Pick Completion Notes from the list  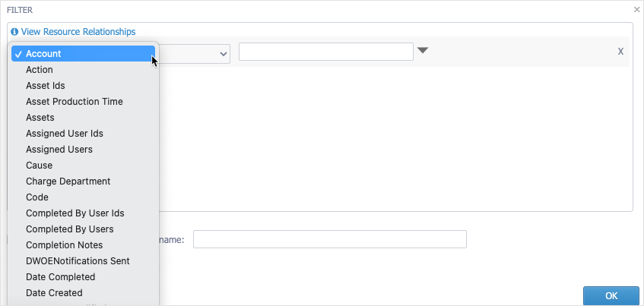coord(84,245)
